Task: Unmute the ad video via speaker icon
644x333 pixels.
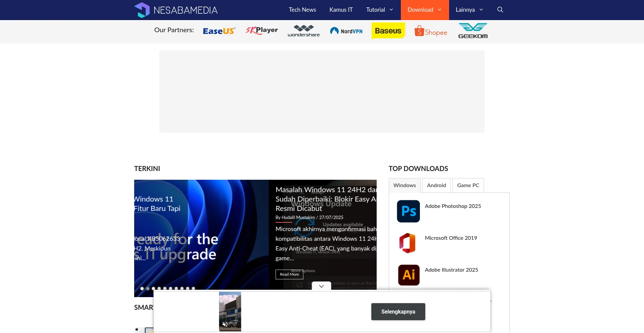Action: 225,324
